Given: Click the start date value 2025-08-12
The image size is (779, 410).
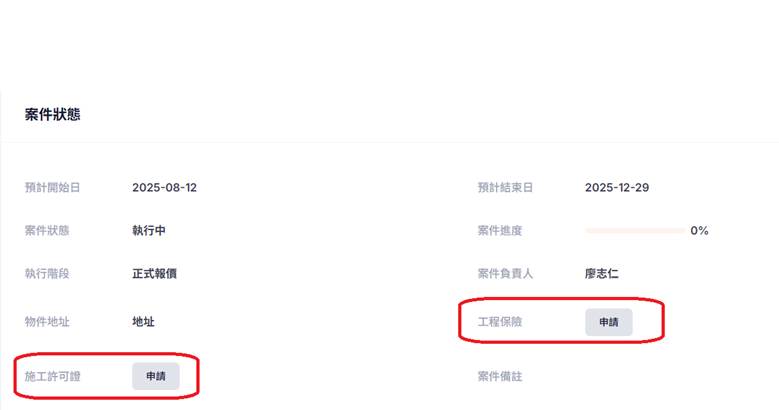Looking at the screenshot, I should (164, 187).
